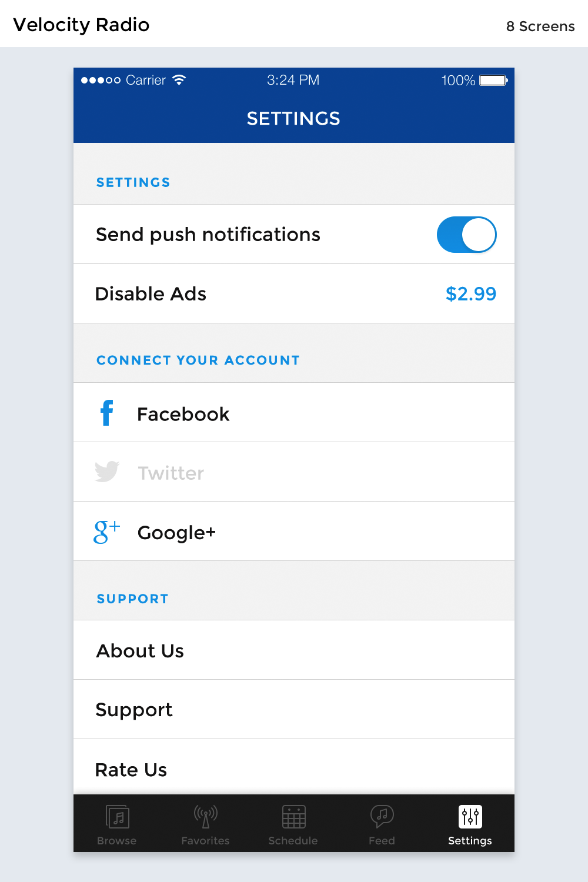Image resolution: width=588 pixels, height=882 pixels.
Task: Open the Browse music icon
Action: [118, 817]
